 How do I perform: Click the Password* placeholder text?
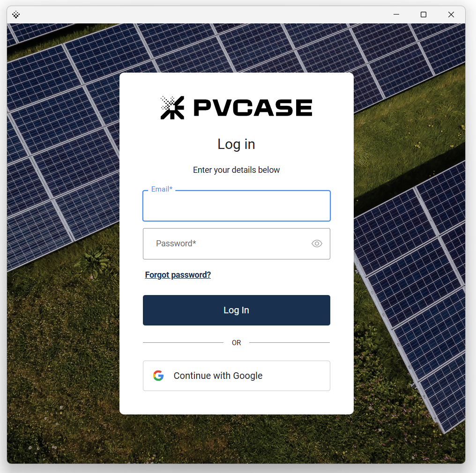[176, 244]
